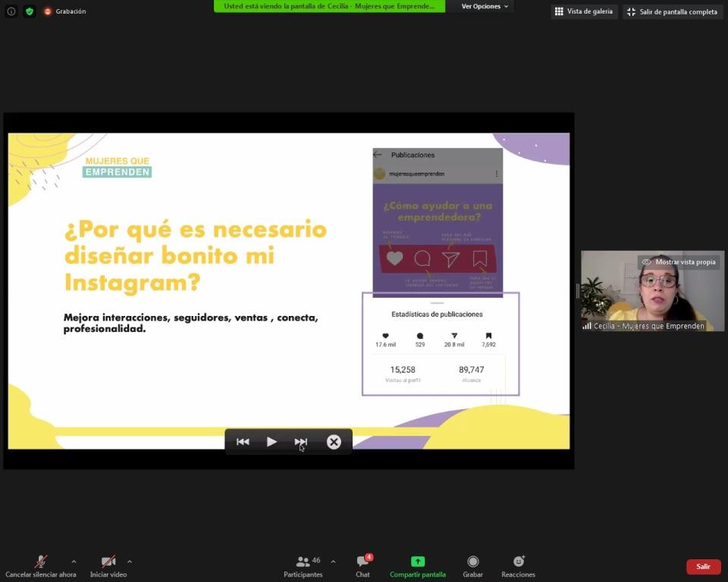Click the red Salir button
Image resolution: width=728 pixels, height=582 pixels.
703,566
